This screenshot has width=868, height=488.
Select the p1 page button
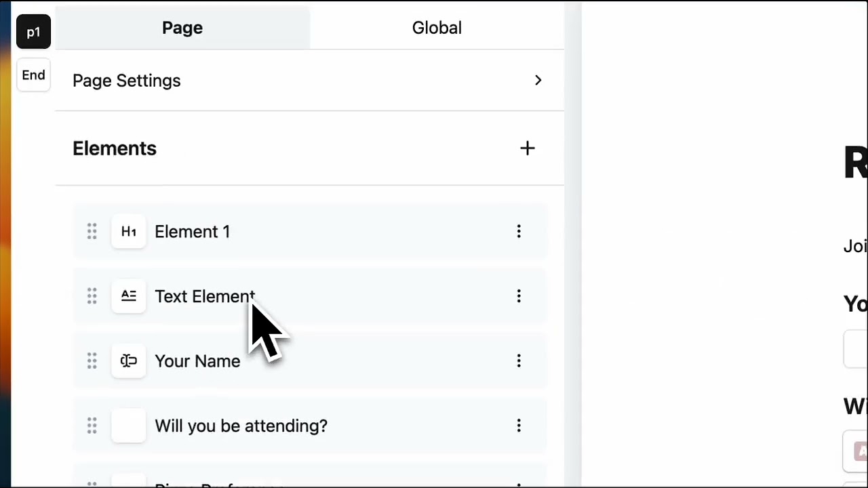(34, 32)
